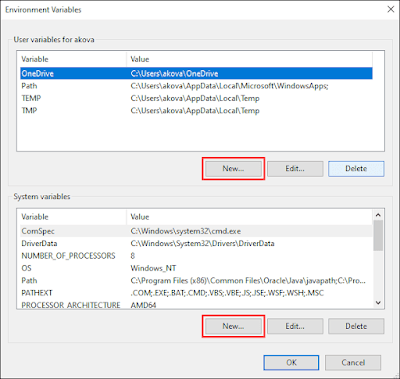Click New under User variables
Screen dimensions: 400x379
click(x=233, y=169)
